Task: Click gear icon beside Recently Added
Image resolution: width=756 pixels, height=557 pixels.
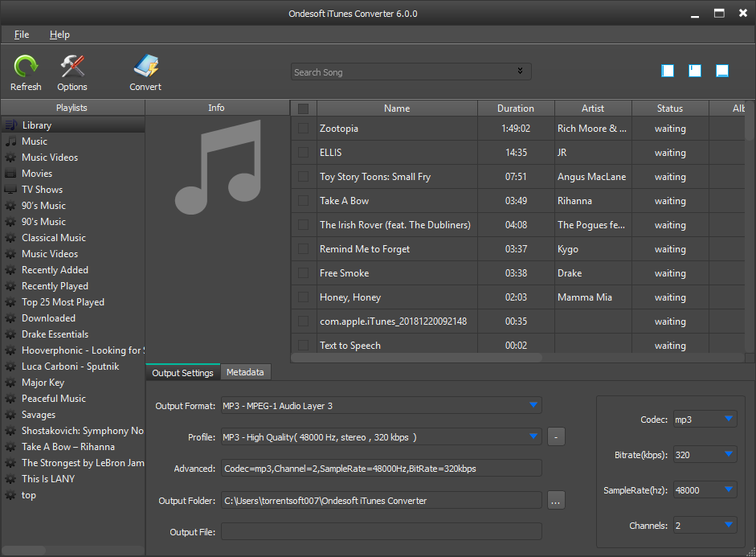Action: (10, 270)
